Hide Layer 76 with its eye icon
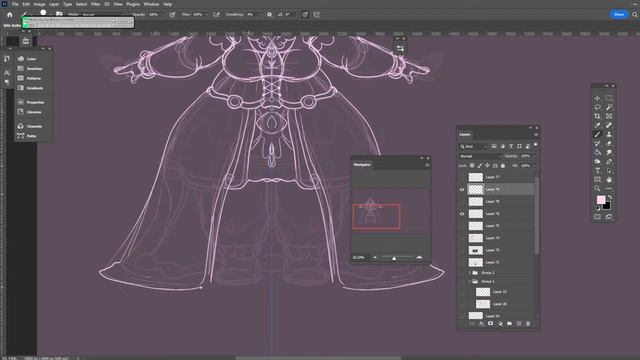640x360 pixels. [462, 214]
